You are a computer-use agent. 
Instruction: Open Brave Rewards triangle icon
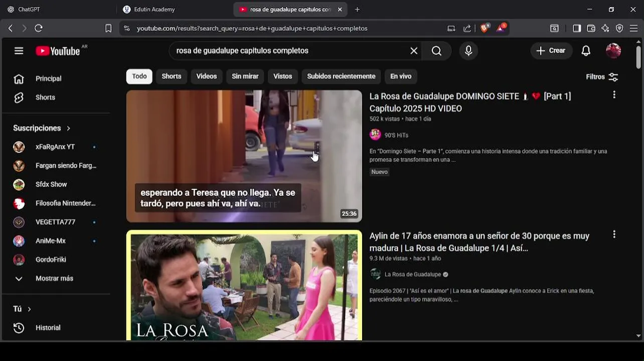coord(501,28)
